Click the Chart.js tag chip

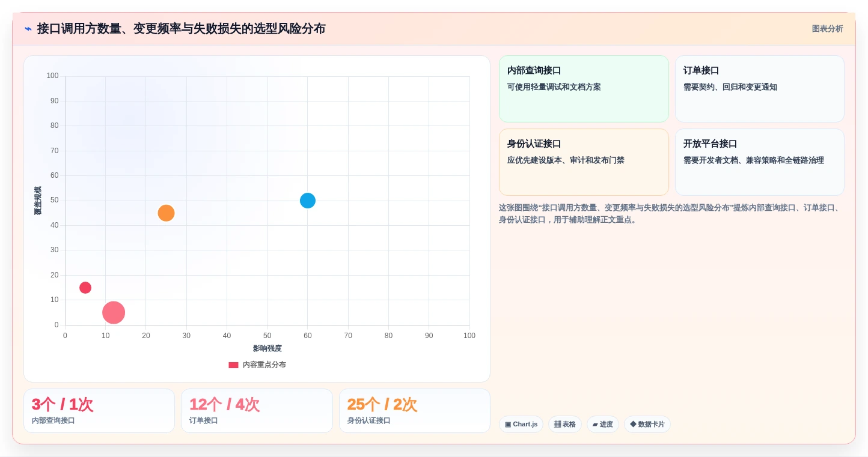pyautogui.click(x=521, y=425)
